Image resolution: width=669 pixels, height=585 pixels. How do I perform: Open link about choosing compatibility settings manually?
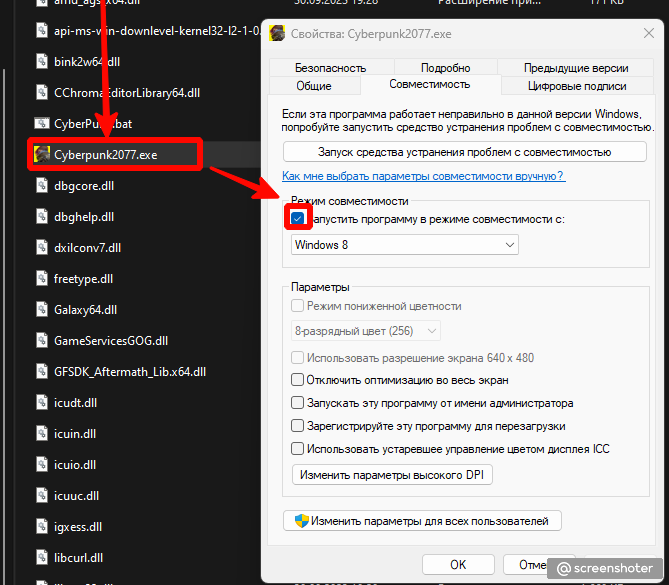coord(424,176)
